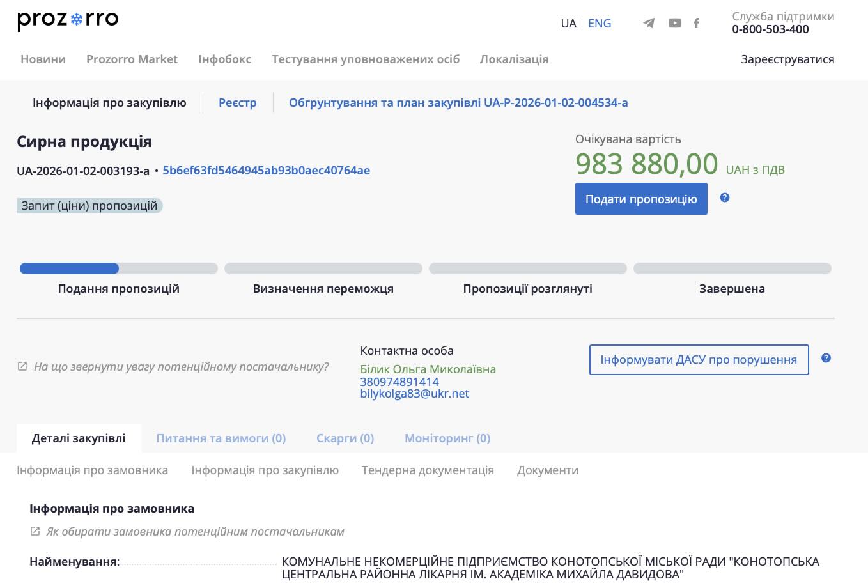This screenshot has height=588, width=868.
Task: Open Питання та вимоги (0) tab
Action: [221, 438]
